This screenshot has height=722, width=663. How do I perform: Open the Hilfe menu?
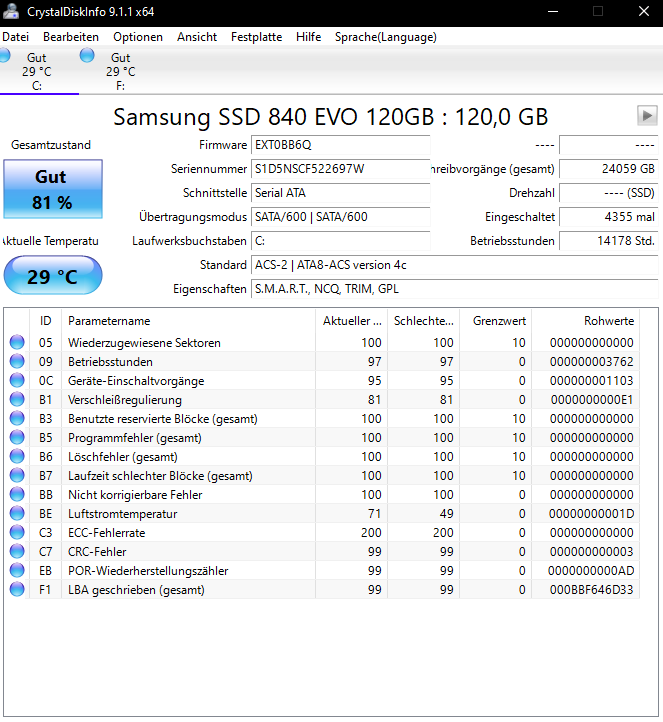coord(308,37)
